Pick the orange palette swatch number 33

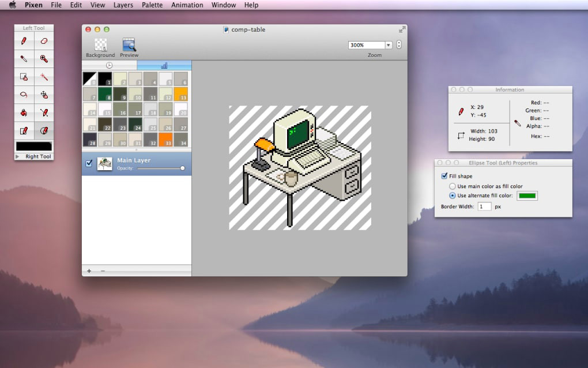point(165,139)
